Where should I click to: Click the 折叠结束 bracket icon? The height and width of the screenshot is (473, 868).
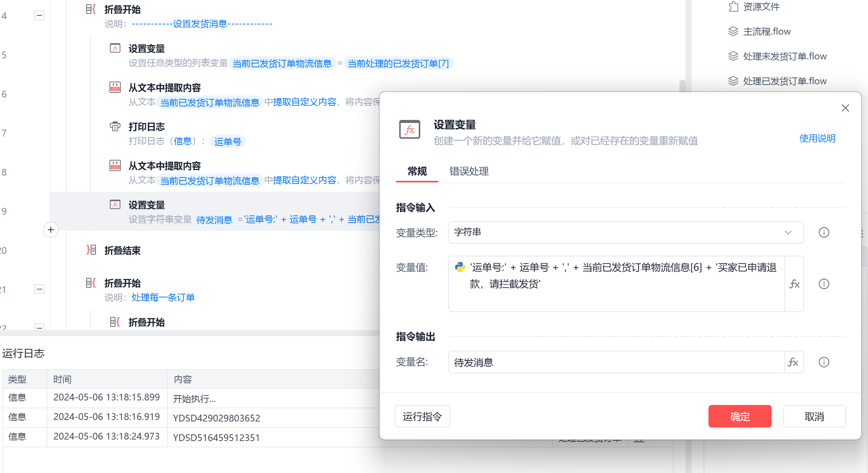click(x=91, y=250)
